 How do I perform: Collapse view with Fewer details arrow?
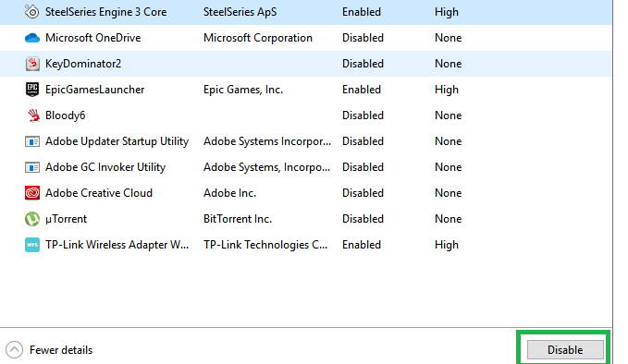click(15, 349)
